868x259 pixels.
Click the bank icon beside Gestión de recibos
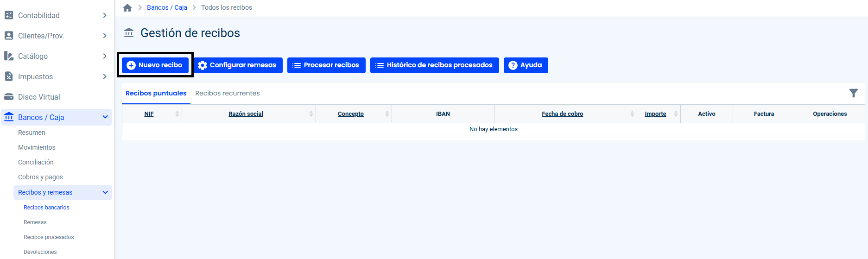pyautogui.click(x=129, y=33)
